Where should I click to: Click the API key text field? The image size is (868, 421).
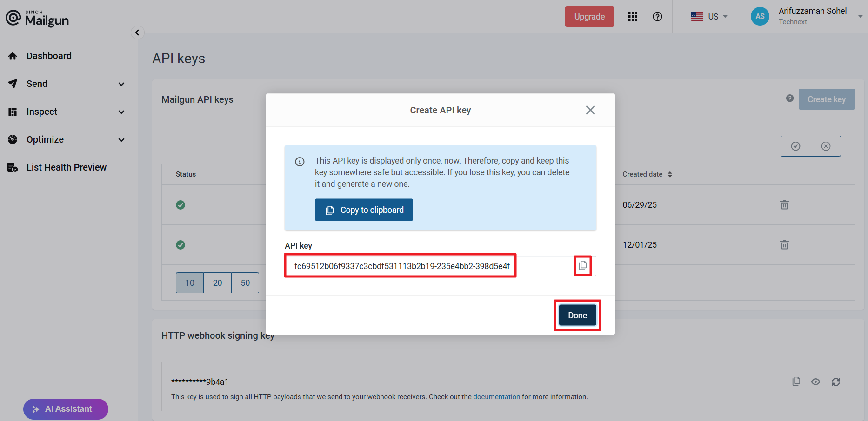tap(401, 266)
